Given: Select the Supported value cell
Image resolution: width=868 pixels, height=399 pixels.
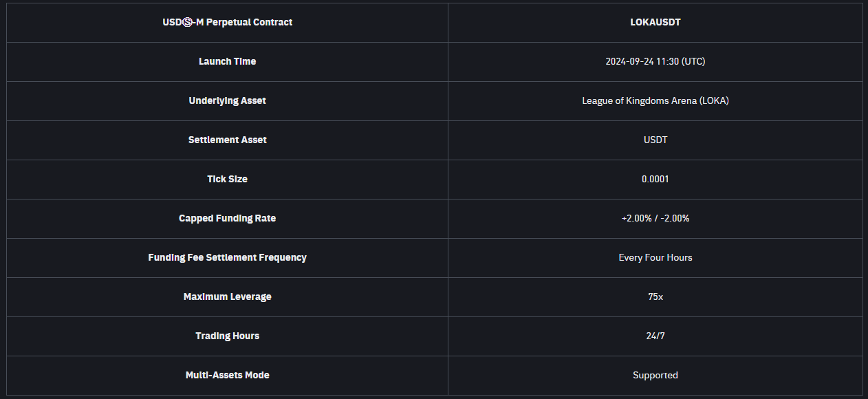Looking at the screenshot, I should pyautogui.click(x=655, y=375).
